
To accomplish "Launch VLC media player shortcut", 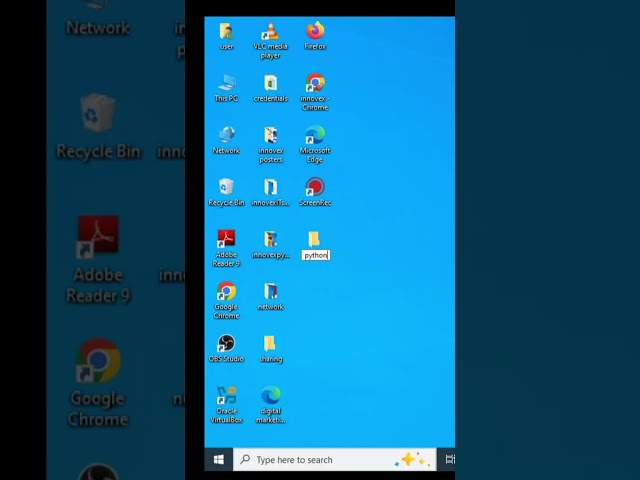I will 270,32.
